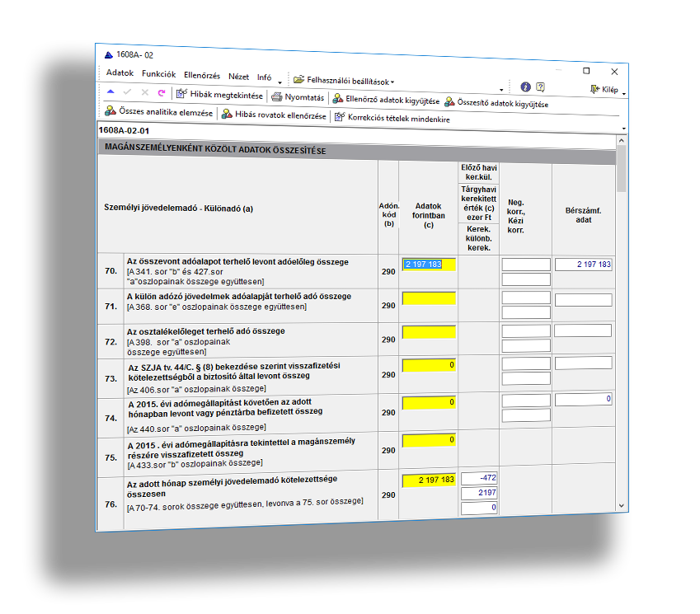This screenshot has height=614, width=700.
Task: Open Korrekciós tételek mindenkire
Action: click(x=392, y=118)
